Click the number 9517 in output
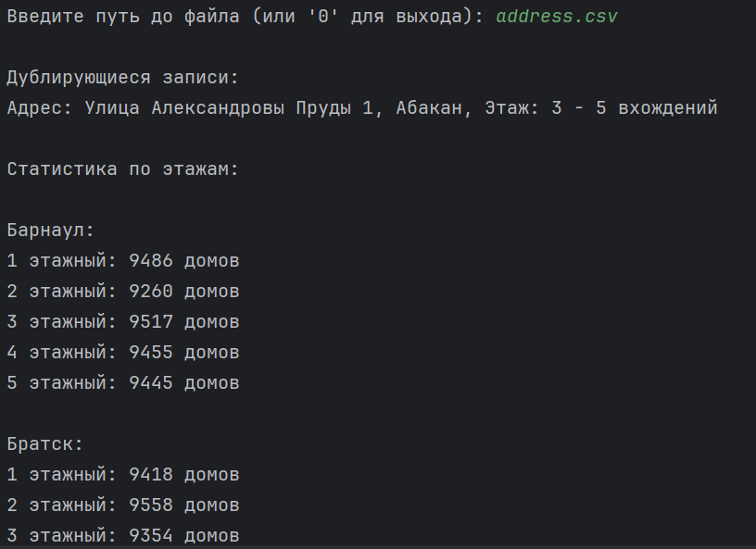Image resolution: width=756 pixels, height=549 pixels. point(150,322)
